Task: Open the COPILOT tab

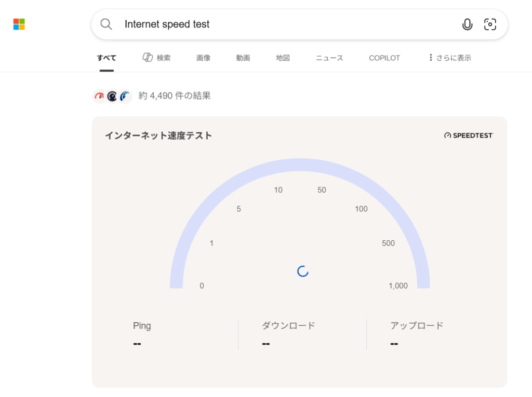Action: coord(384,58)
